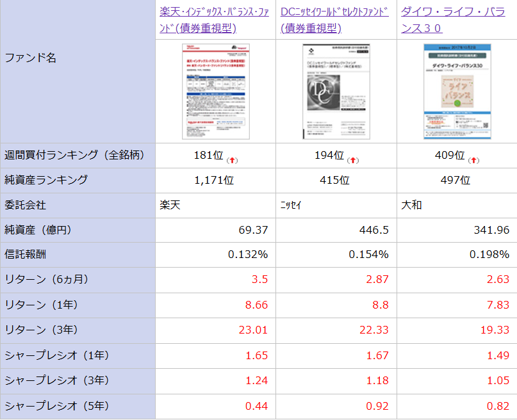
Task: Click the red up arrow beside 181位
Action: pos(232,160)
